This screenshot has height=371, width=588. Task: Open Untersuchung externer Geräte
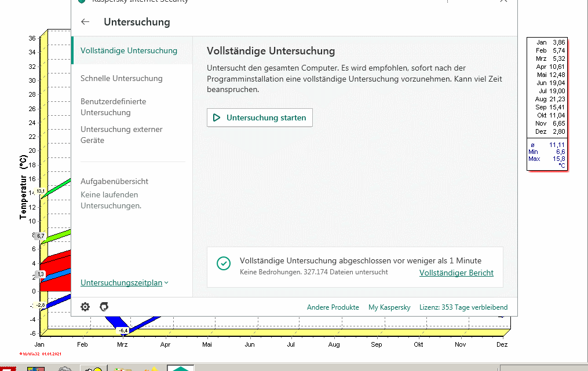tap(122, 134)
